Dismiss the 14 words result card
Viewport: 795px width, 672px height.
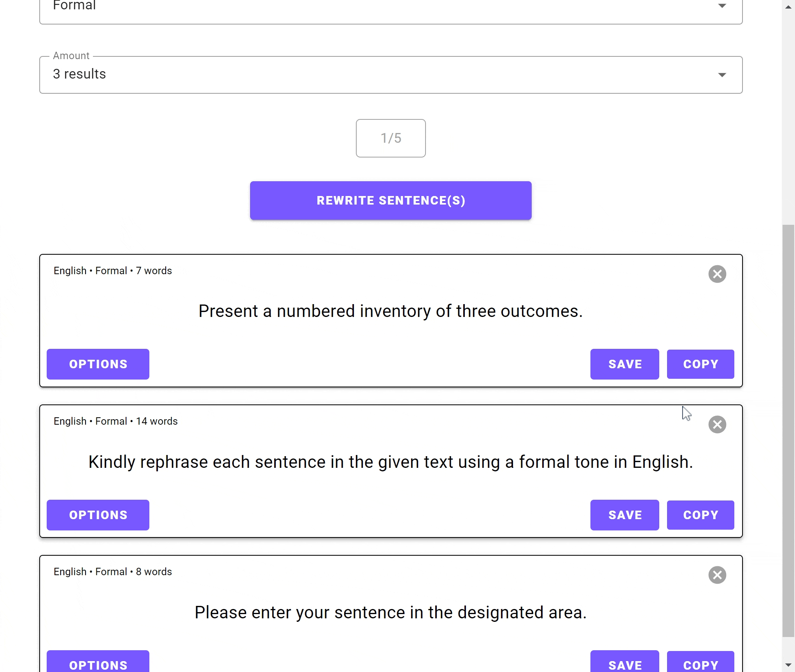[x=717, y=424]
